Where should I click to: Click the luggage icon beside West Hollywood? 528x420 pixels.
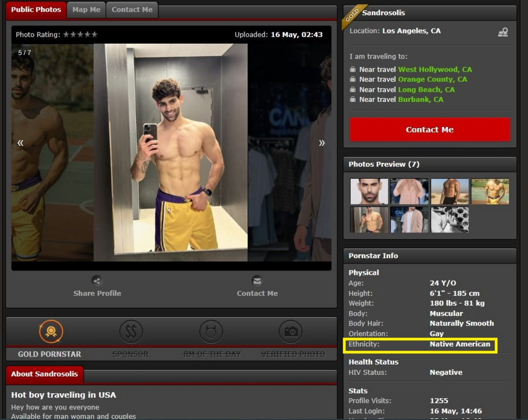point(353,69)
